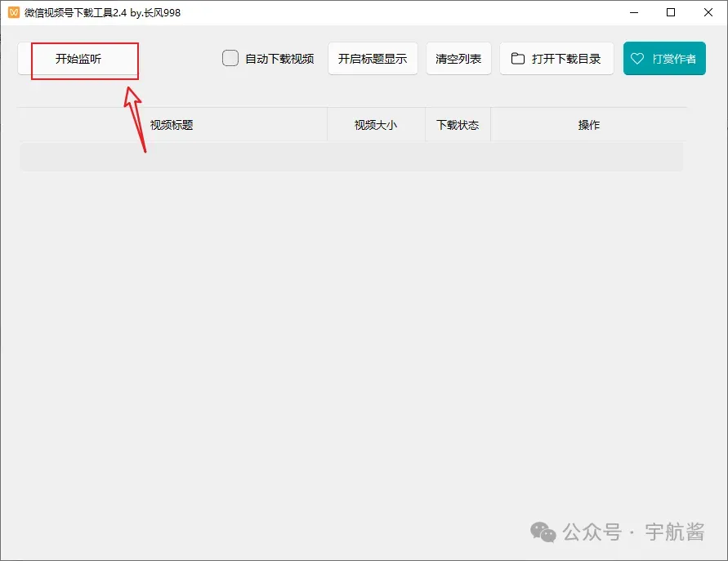
Task: Click the 开启标题显示 button
Action: coord(373,59)
